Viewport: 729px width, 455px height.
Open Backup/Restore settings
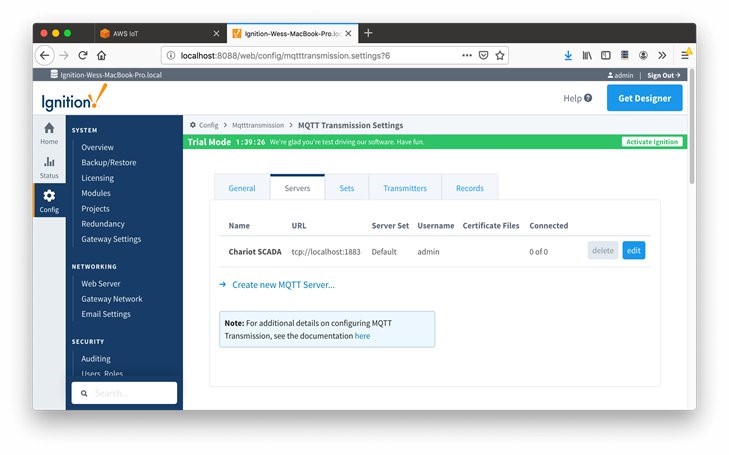click(109, 163)
